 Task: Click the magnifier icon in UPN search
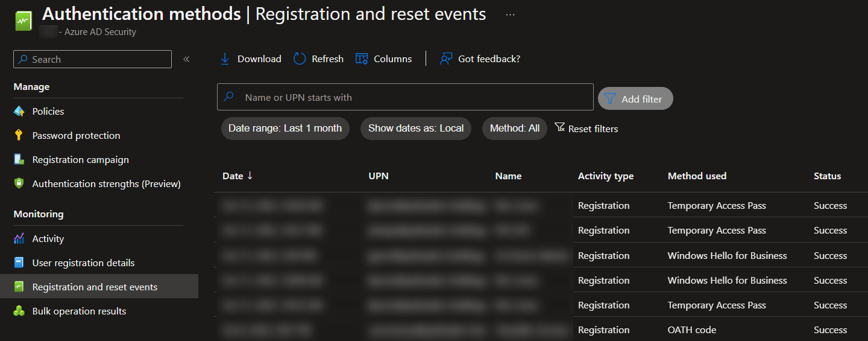(x=228, y=97)
